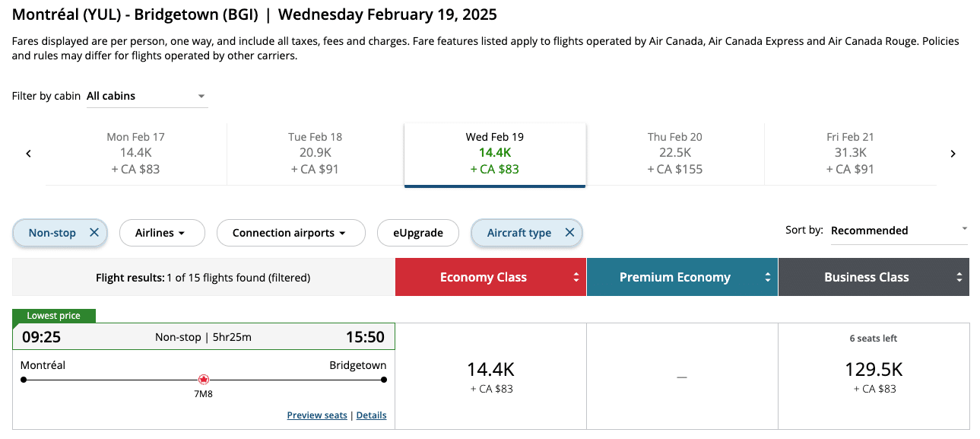The image size is (980, 439).
Task: Click the Air Canada maple leaf icon
Action: click(x=203, y=379)
